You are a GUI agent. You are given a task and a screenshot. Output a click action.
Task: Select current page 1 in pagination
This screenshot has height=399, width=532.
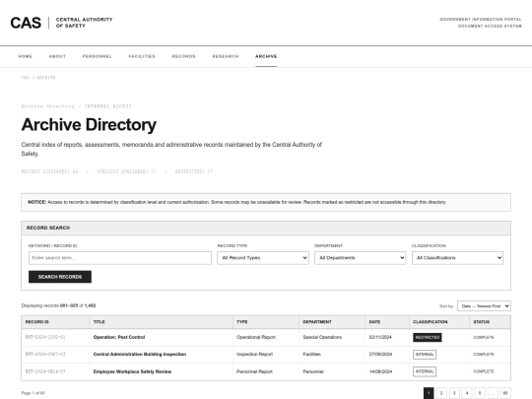click(x=429, y=393)
